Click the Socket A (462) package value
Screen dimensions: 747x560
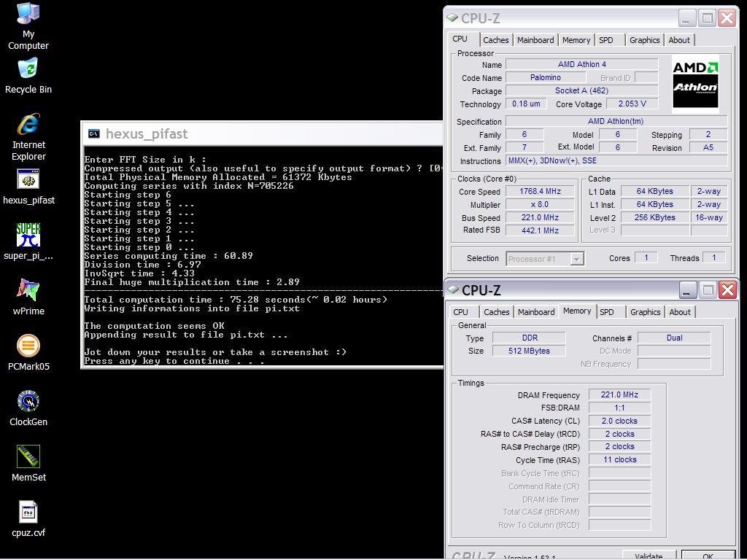tap(581, 90)
